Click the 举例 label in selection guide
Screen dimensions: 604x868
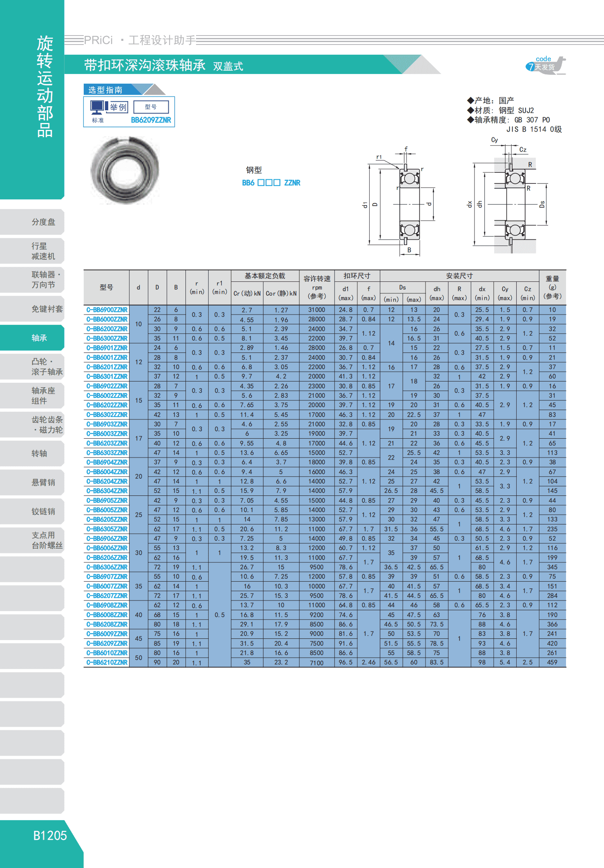coord(118,107)
